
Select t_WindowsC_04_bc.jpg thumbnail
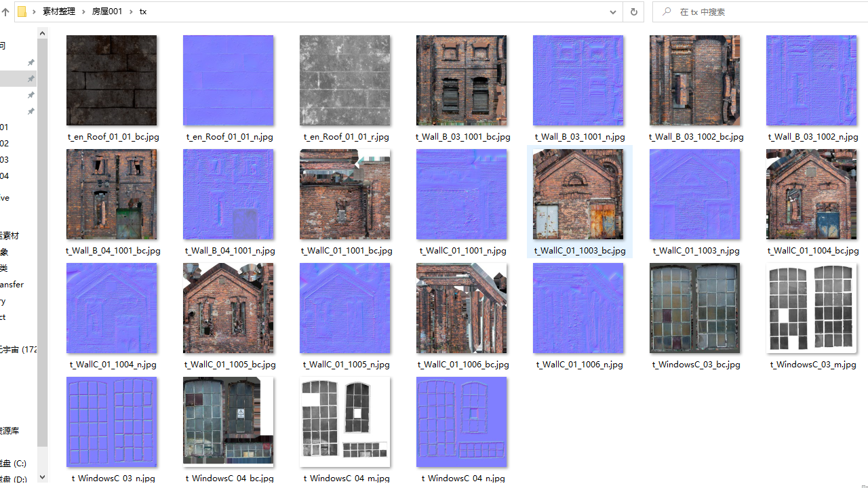coord(229,422)
